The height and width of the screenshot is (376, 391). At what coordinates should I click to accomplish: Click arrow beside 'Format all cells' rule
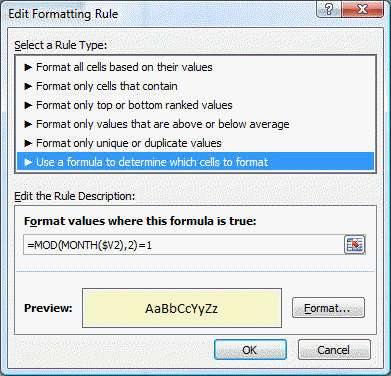28,67
